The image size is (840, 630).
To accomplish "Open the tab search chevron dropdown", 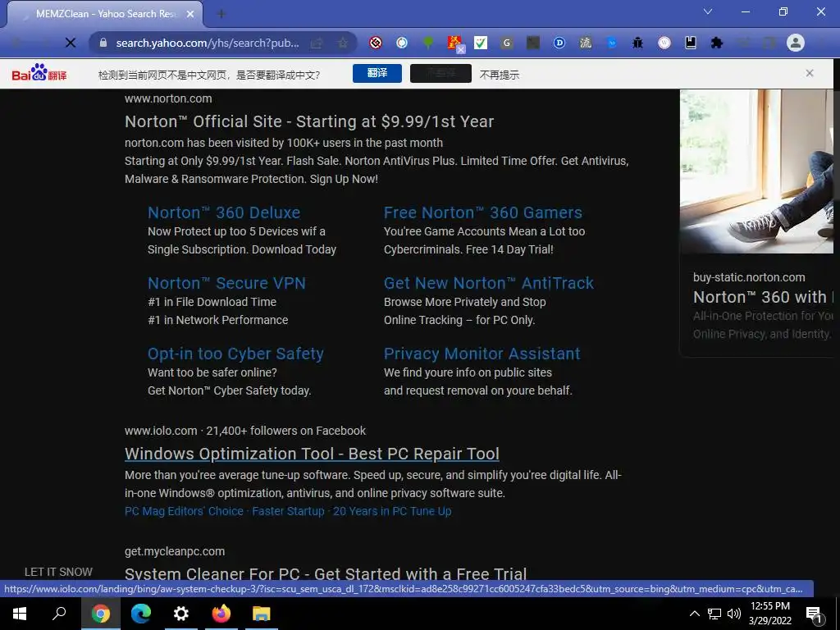I will click(x=708, y=11).
